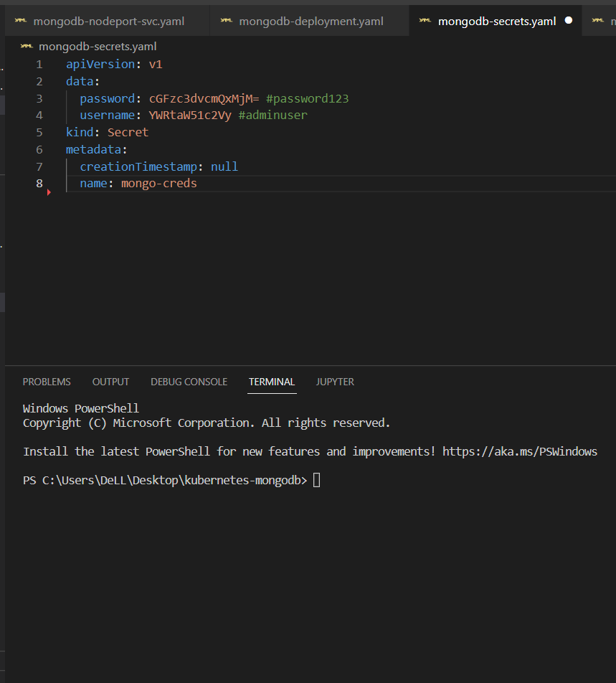This screenshot has width=616, height=683.
Task: Switch to the mongodb-nodeport-svc.yaml tab
Action: [108, 22]
